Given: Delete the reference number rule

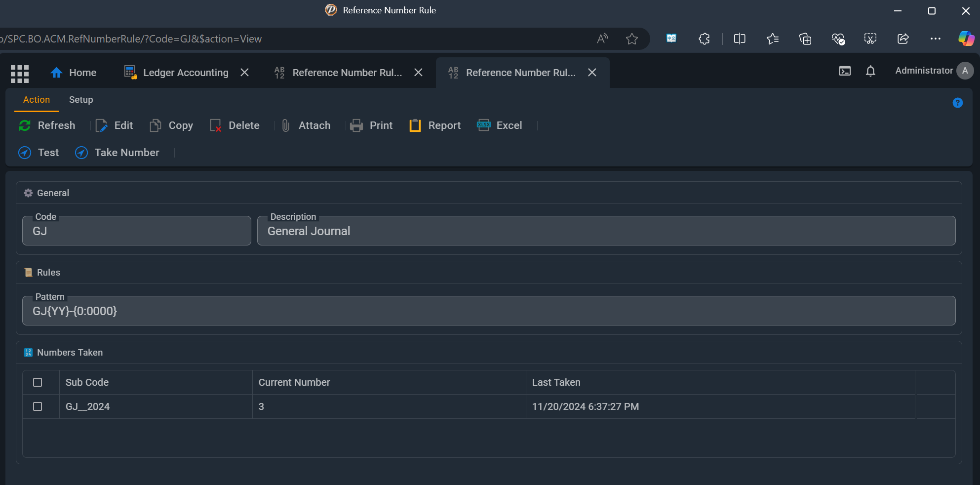Looking at the screenshot, I should point(235,125).
